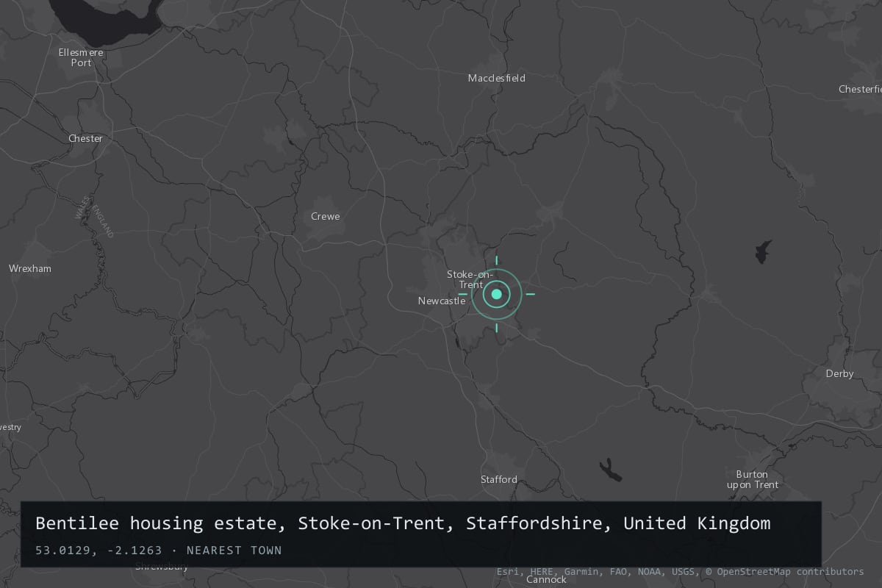Viewport: 882px width, 588px height.
Task: Click the Bentilee housing estate caption title
Action: (x=403, y=523)
